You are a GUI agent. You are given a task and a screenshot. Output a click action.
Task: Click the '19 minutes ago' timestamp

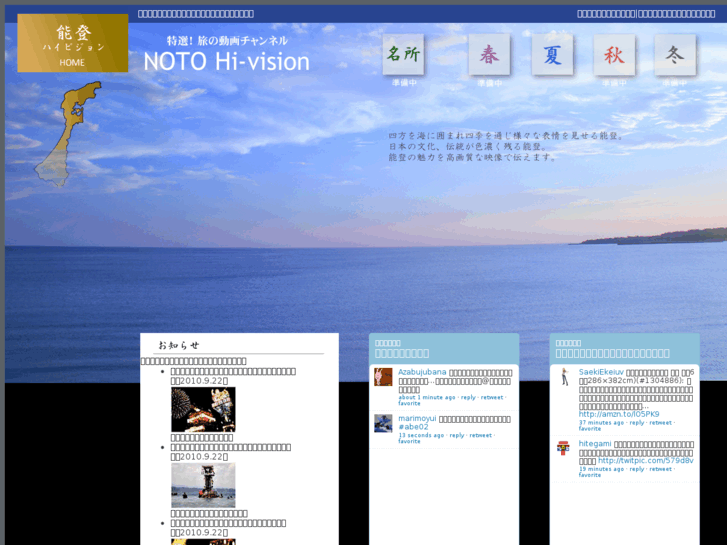click(601, 469)
